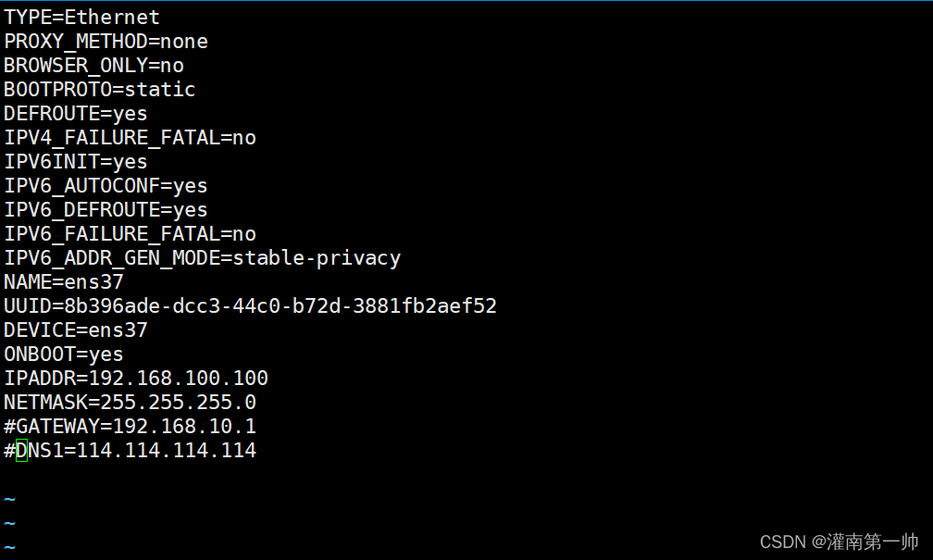The width and height of the screenshot is (933, 560).
Task: Click the ONBOOT=yes line
Action: pyautogui.click(x=64, y=355)
